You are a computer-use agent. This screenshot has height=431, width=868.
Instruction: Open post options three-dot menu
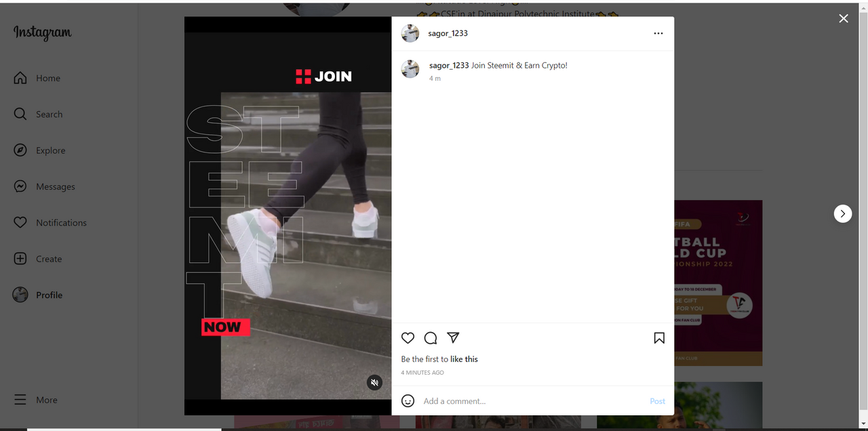[x=658, y=33]
